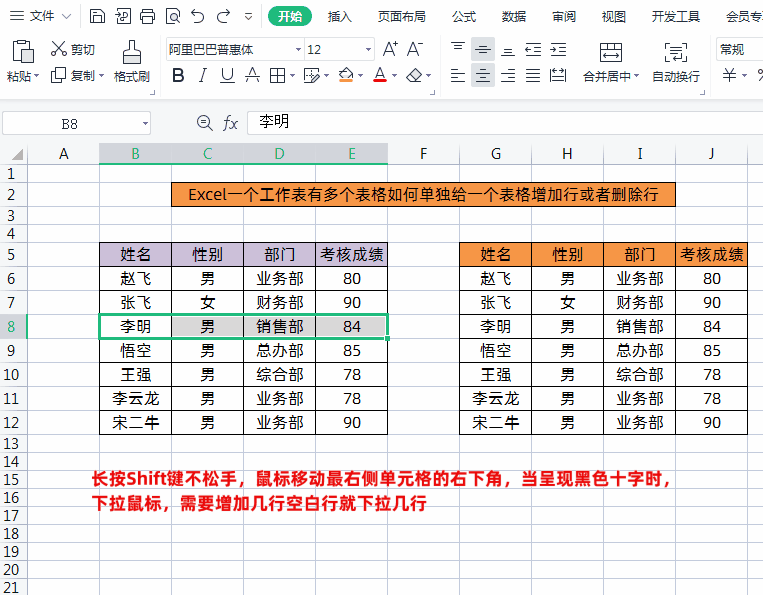Click the Save icon in quick access toolbar
This screenshot has height=595, width=763.
[97, 17]
